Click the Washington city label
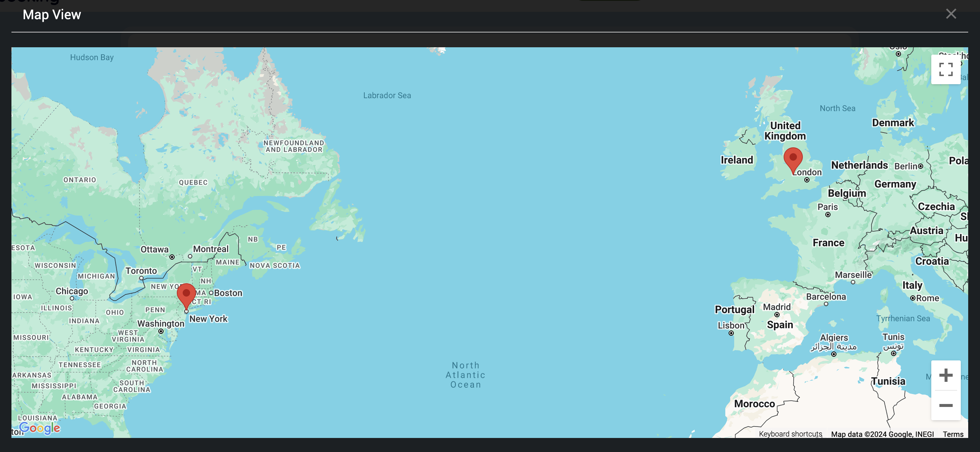 [x=161, y=323]
